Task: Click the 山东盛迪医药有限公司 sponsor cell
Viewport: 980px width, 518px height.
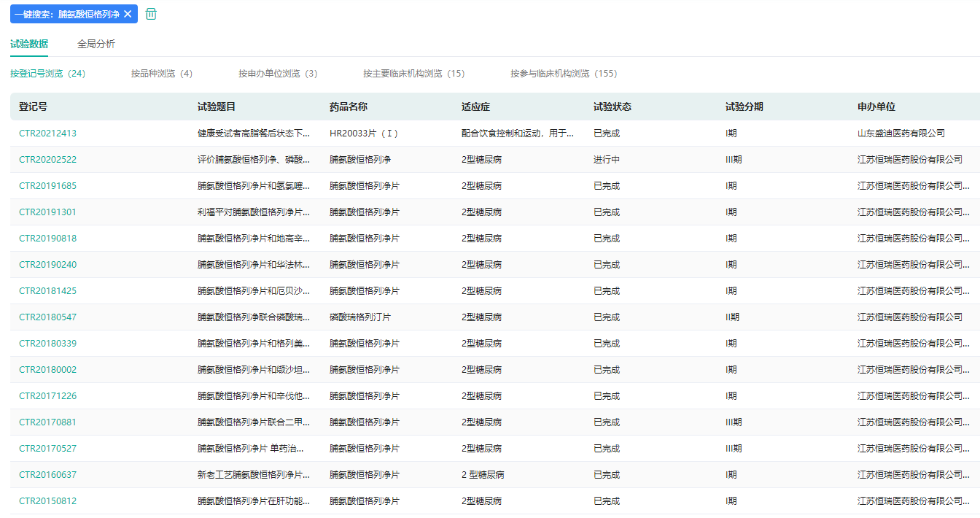Action: click(x=901, y=134)
